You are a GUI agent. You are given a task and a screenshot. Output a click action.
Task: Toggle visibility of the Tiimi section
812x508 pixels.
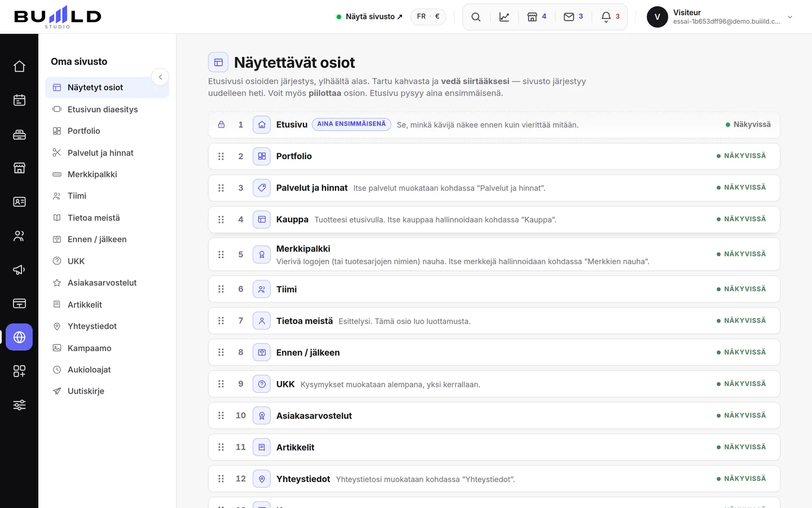pyautogui.click(x=741, y=289)
